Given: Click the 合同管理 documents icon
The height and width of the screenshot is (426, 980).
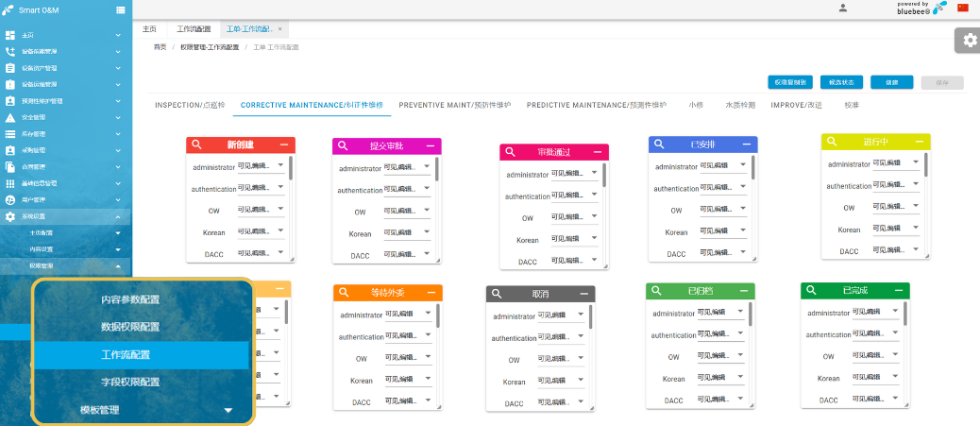Looking at the screenshot, I should (10, 167).
